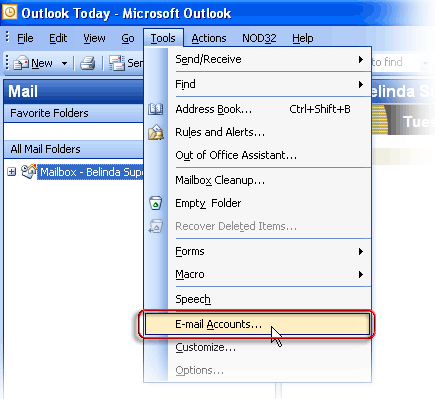Click the Empty Folder recycle bin icon
435x399 pixels.
tap(156, 203)
